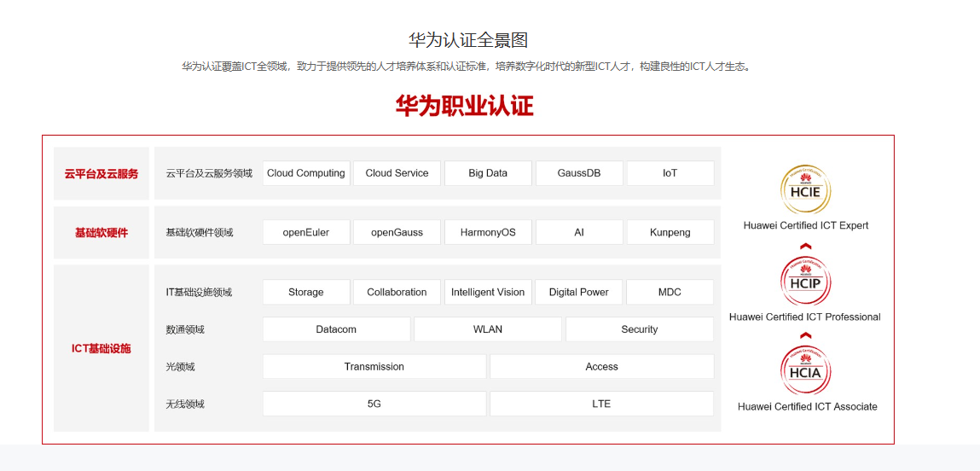980x471 pixels.
Task: Click the 云平台及云服务 category header
Action: (x=101, y=173)
